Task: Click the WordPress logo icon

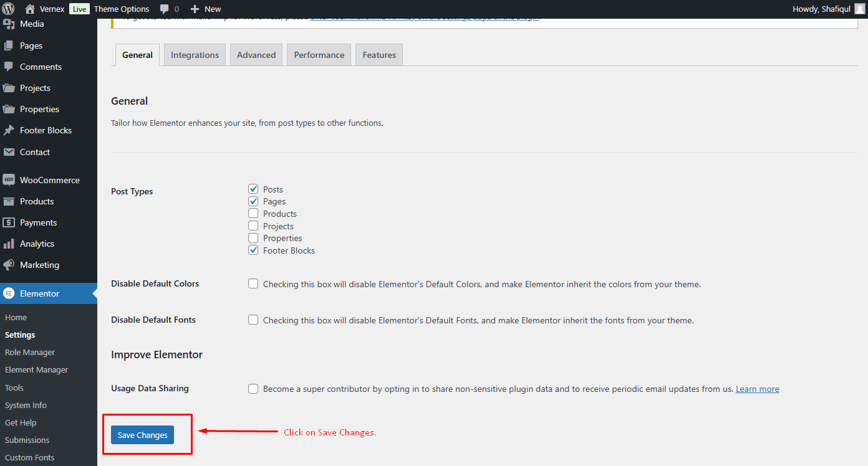Action: point(9,9)
